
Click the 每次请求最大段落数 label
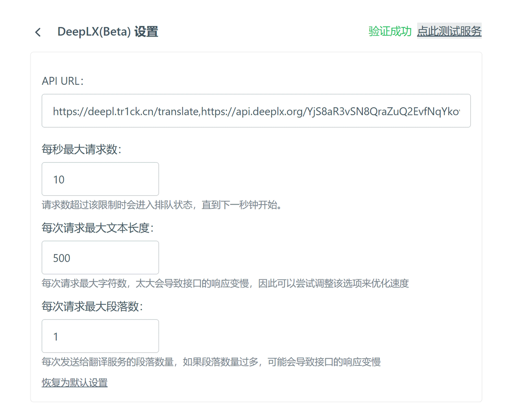click(x=92, y=306)
